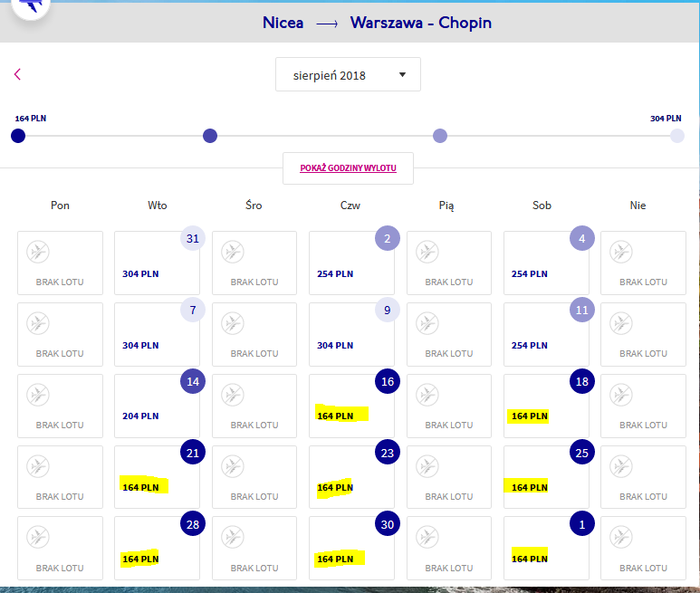Book the day 25 flight for 164 PLN
This screenshot has width=700, height=593.
pos(546,477)
